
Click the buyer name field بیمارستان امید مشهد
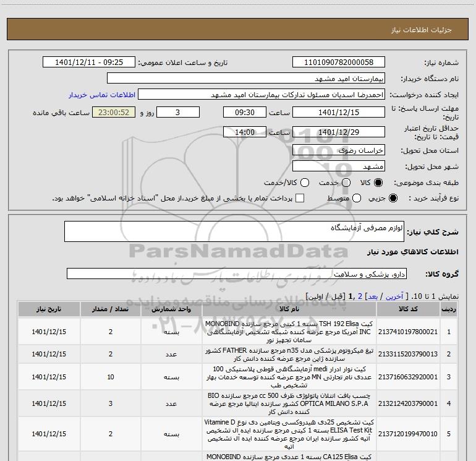click(x=246, y=78)
